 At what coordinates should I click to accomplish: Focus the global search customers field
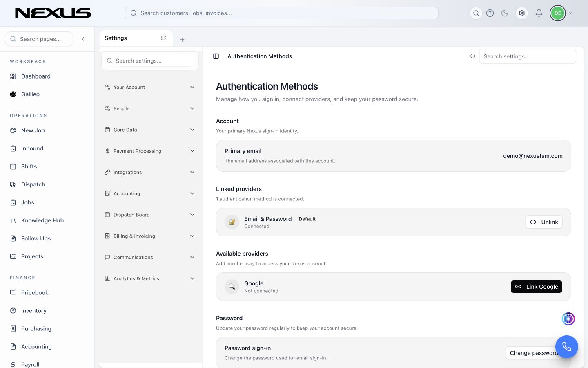pos(281,13)
